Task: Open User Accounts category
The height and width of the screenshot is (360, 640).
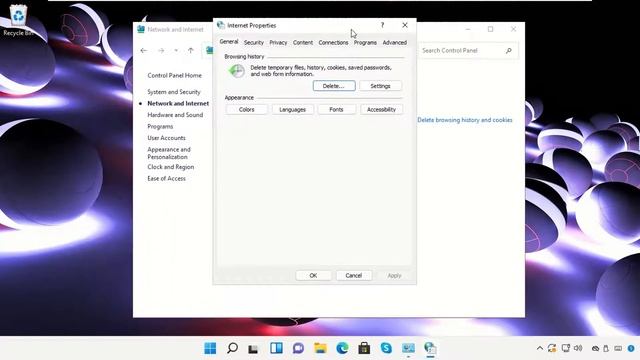Action: (166, 138)
